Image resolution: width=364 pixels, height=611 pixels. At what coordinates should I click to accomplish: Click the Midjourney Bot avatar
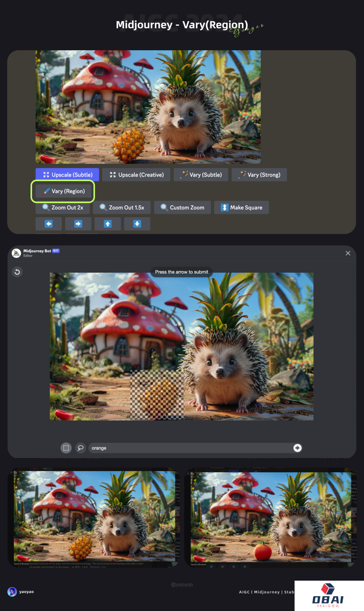click(x=16, y=253)
